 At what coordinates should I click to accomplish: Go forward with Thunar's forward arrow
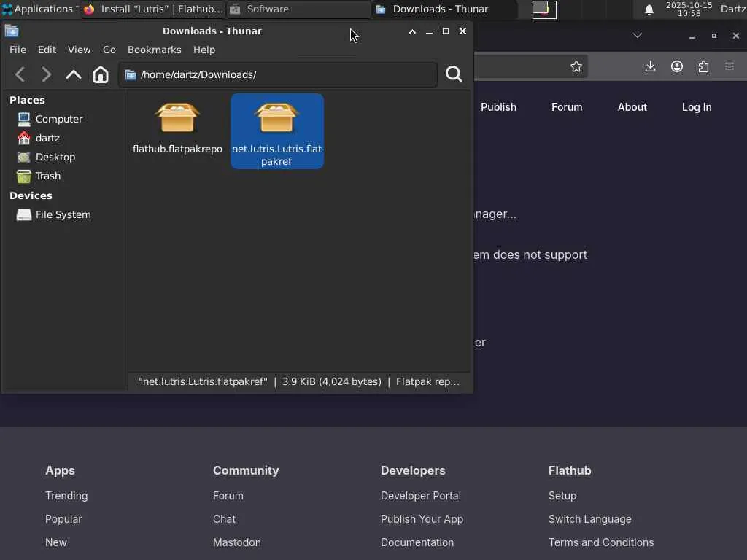coord(46,74)
